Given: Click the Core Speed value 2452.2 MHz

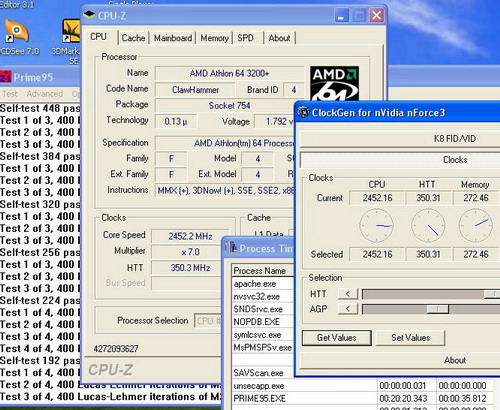Looking at the screenshot, I should [x=190, y=236].
